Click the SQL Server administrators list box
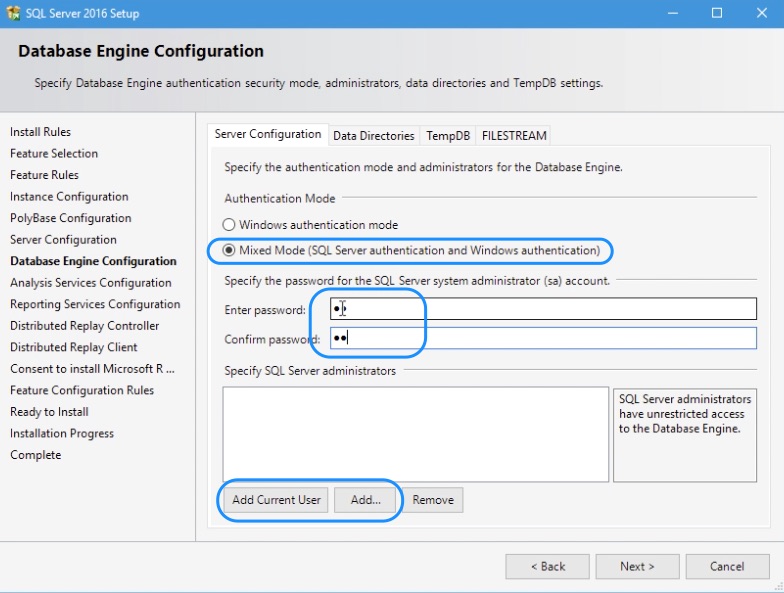 coord(416,434)
